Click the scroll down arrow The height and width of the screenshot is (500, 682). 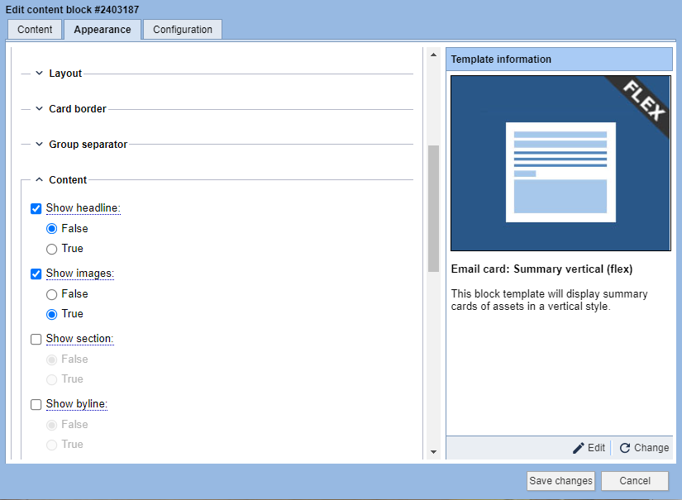pos(433,452)
